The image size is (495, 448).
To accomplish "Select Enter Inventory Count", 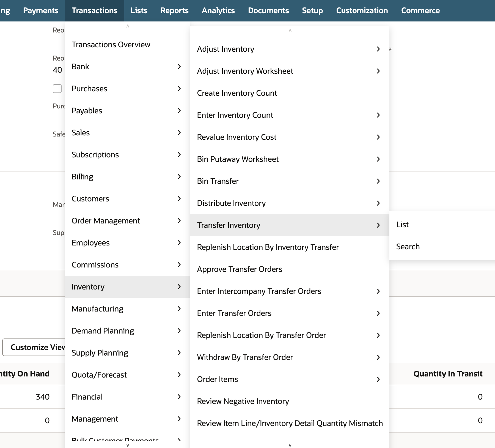I will [290, 115].
